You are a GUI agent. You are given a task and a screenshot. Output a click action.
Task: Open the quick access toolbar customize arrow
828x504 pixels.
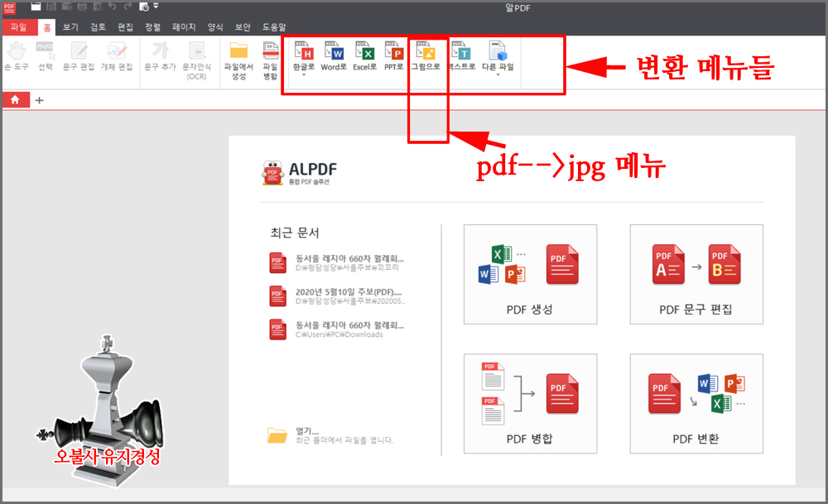click(156, 7)
